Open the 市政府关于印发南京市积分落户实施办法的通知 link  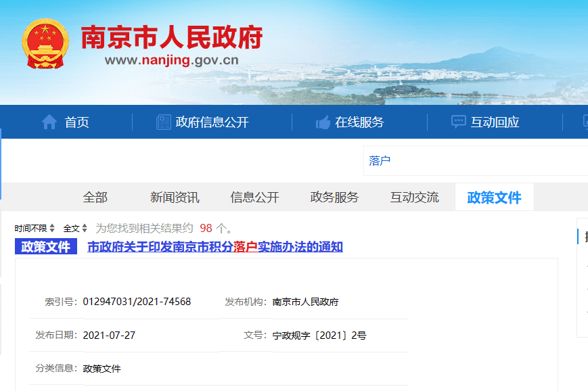[x=215, y=247]
